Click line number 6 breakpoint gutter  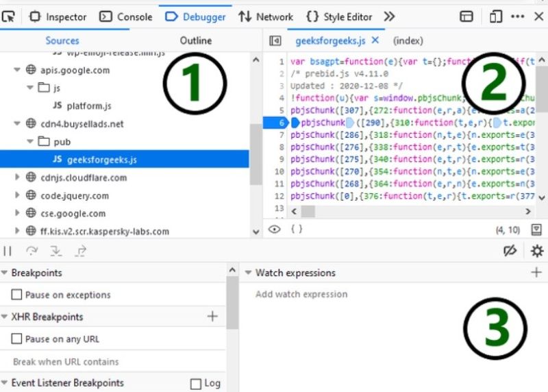(275, 123)
